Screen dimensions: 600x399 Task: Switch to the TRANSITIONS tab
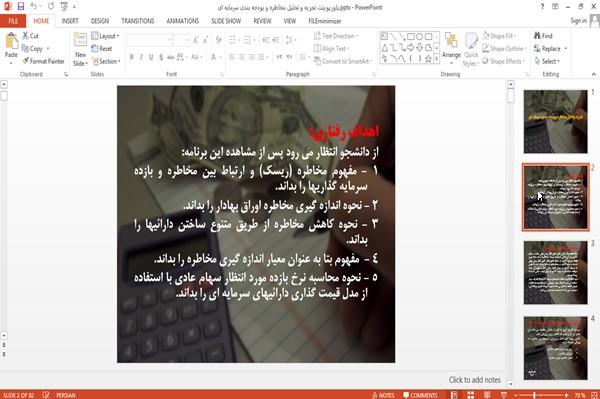tap(138, 21)
